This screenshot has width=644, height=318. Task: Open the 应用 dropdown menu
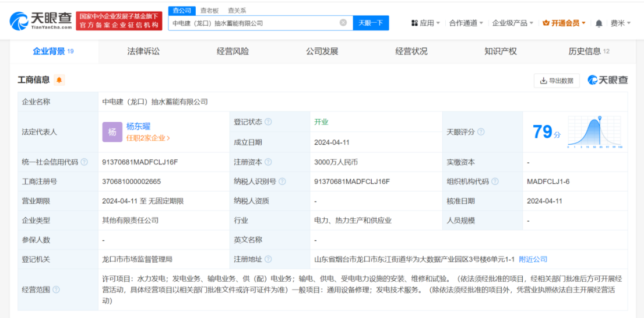point(425,23)
